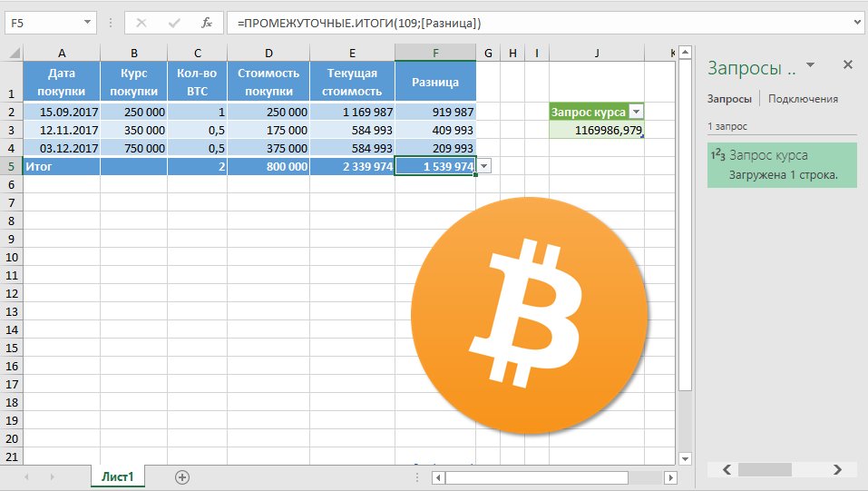Select cell with date 15.09.2017

62,112
